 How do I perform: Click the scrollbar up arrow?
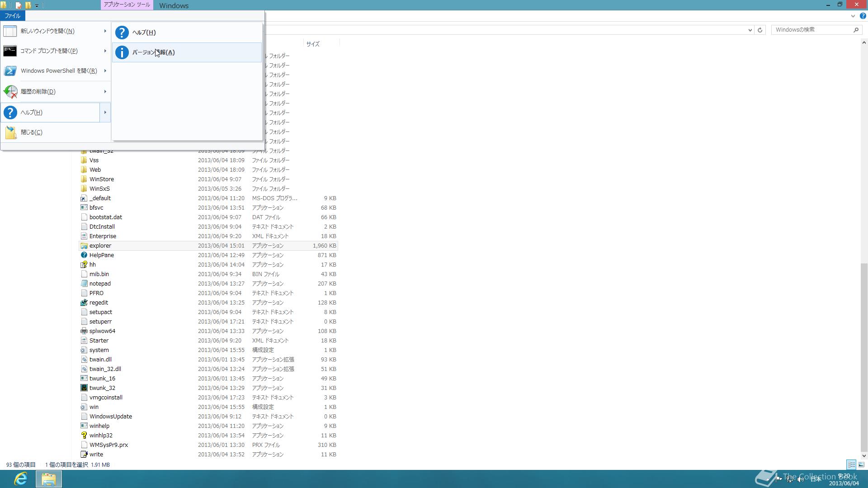click(x=864, y=43)
